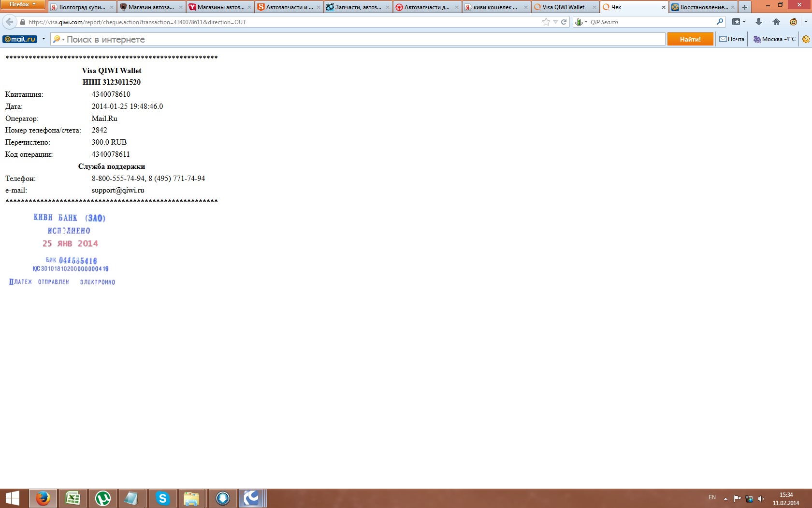
Task: Open Mail.ru toolbar settings gear
Action: click(806, 39)
